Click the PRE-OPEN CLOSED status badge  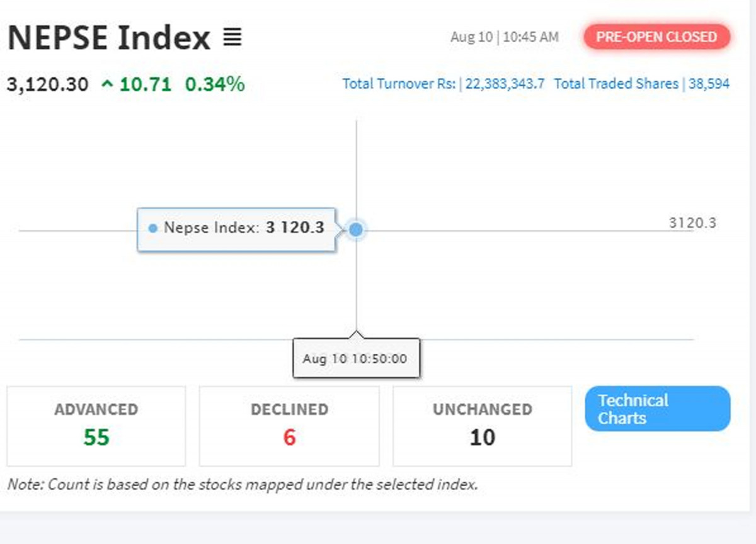click(x=656, y=37)
